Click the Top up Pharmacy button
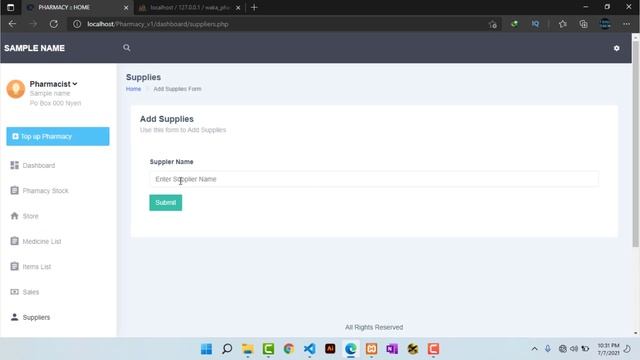The width and height of the screenshot is (640, 360). [58, 136]
